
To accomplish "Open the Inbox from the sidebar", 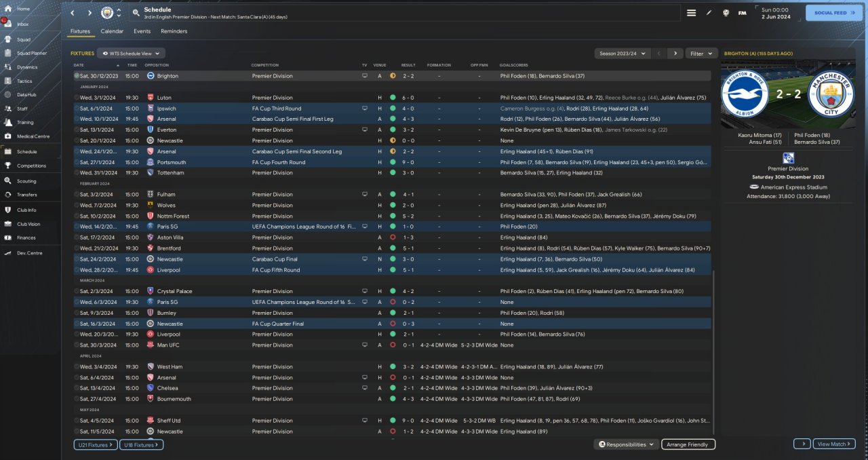I will click(x=23, y=24).
